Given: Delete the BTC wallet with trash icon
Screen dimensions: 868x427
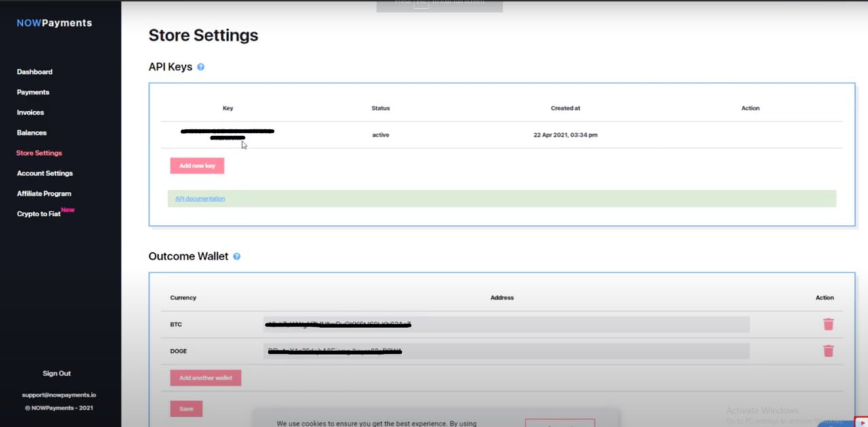Looking at the screenshot, I should coord(828,324).
